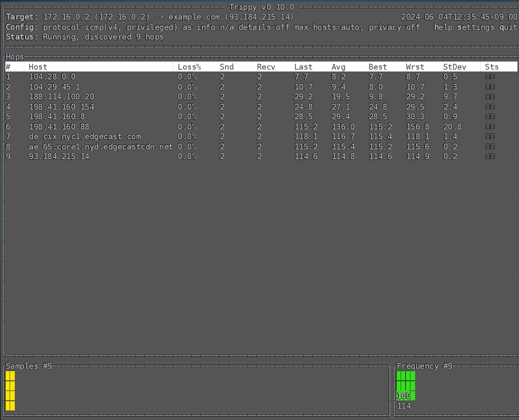
Task: Select hop ae-65.core1.nyd.edgecastcdn.net
Action: (101, 147)
